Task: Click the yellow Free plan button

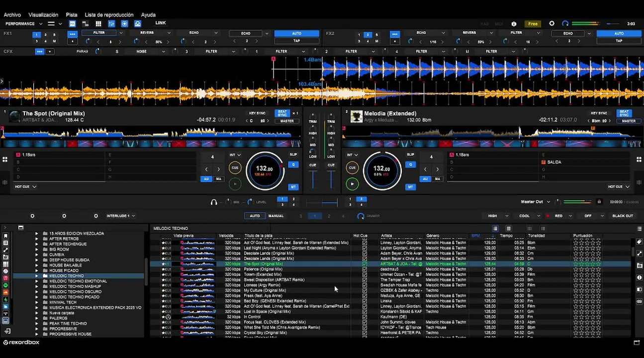Action: point(533,24)
